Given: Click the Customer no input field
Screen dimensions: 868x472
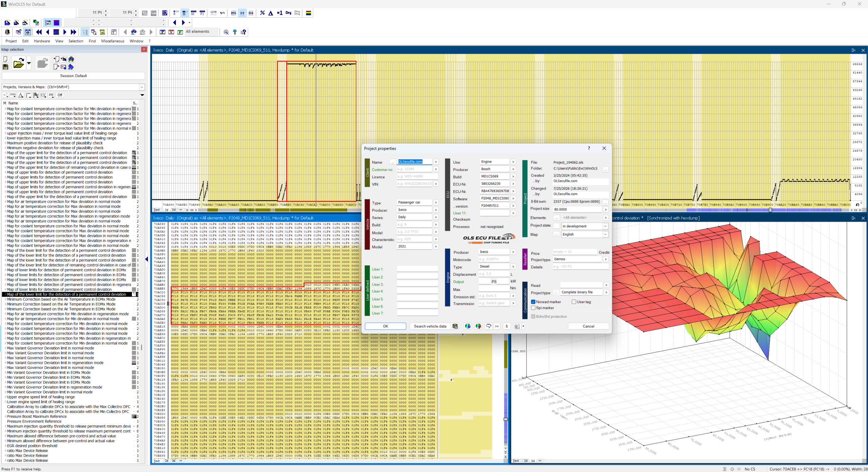Looking at the screenshot, I should click(415, 169).
